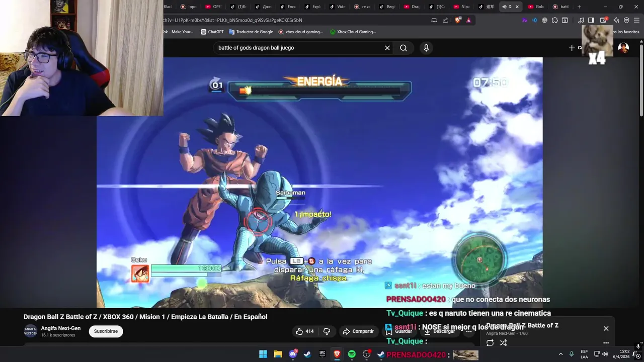
Task: Click the video title text below player
Action: [145, 317]
